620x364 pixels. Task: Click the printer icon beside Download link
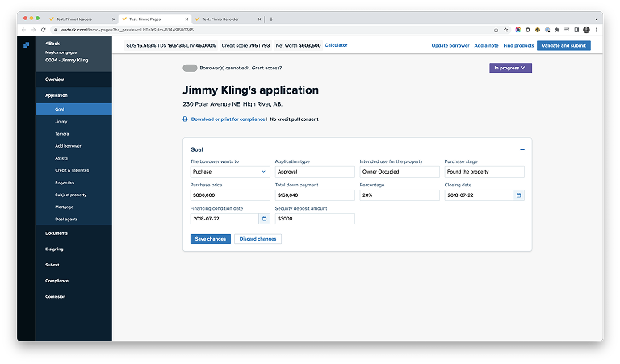pyautogui.click(x=185, y=119)
